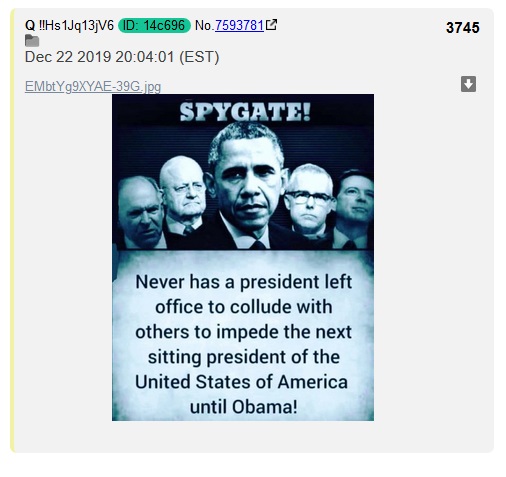
Task: Click the 'sitting president of the' caption line
Action: pyautogui.click(x=244, y=357)
